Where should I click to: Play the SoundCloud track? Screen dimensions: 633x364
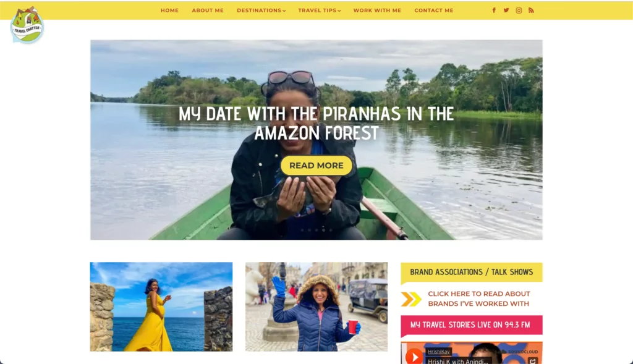tap(414, 357)
